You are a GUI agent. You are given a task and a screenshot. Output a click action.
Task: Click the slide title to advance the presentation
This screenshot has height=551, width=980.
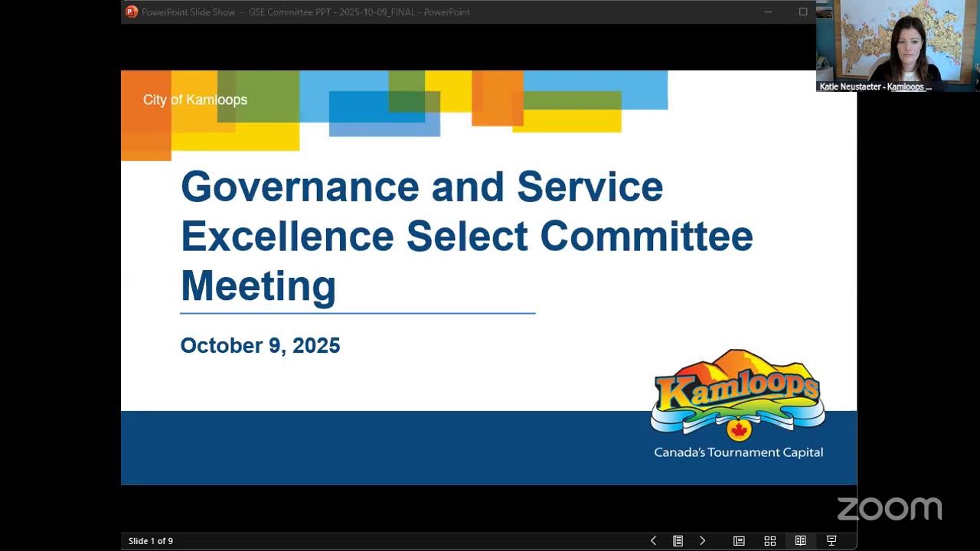point(467,236)
